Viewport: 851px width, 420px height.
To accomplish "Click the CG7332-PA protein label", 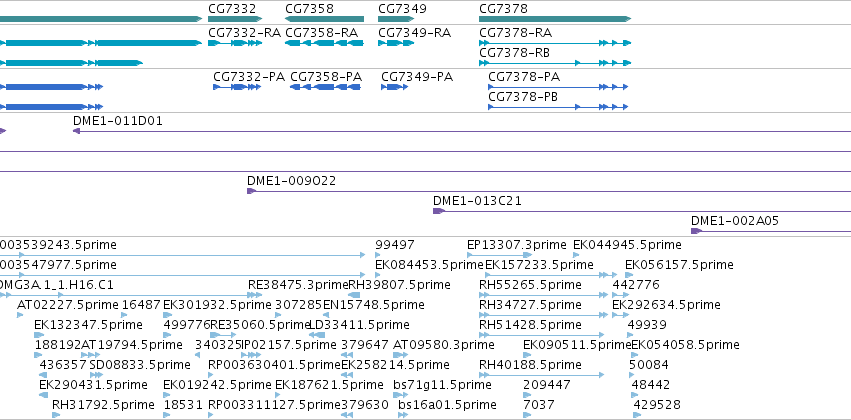I will [x=249, y=77].
